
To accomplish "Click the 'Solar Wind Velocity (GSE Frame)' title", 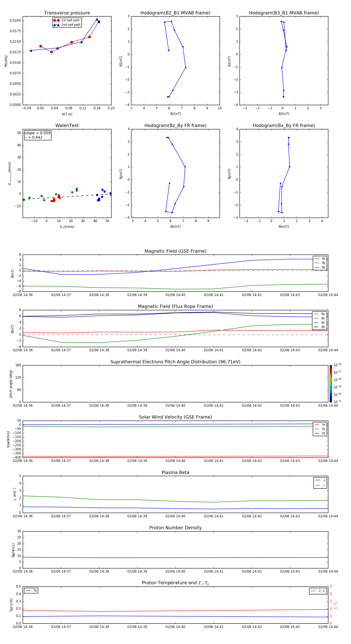I will click(x=175, y=417).
